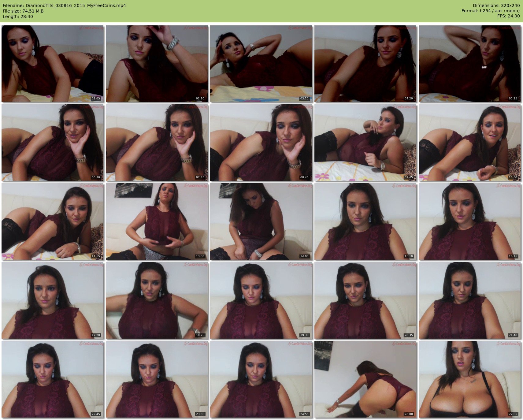This screenshot has width=523, height=420.
Task: Open the thumbnail timestamped 19:30
Action: point(261,300)
